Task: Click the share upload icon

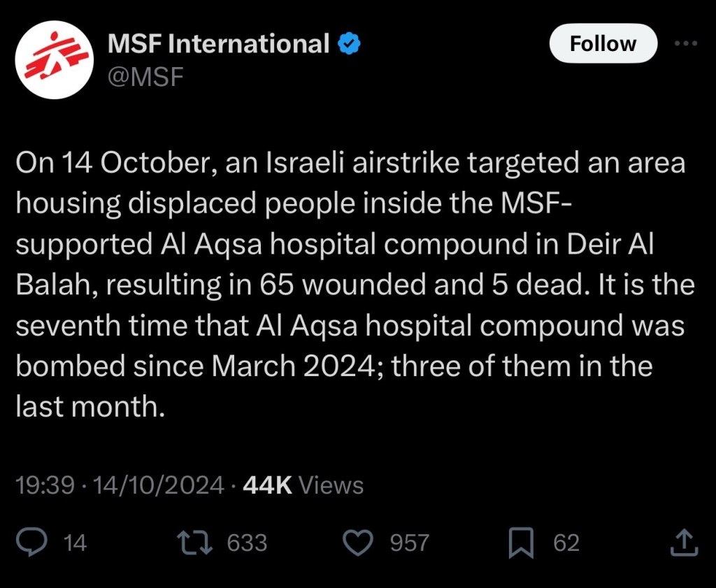Action: pos(684,543)
